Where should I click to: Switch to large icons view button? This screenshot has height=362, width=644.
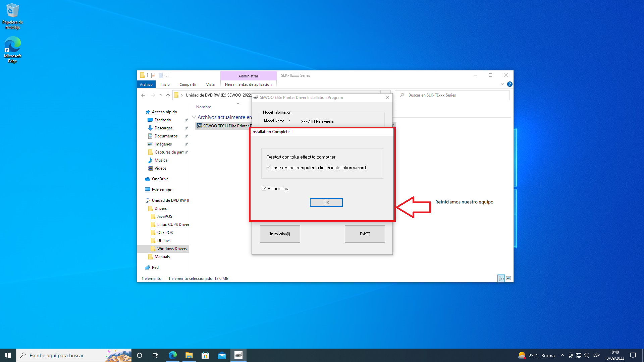pos(508,278)
